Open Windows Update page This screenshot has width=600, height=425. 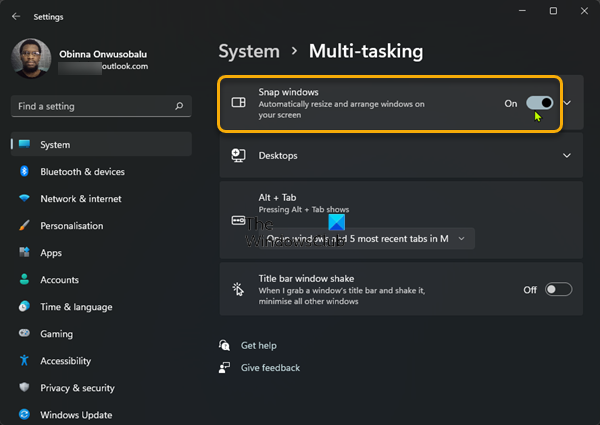pos(76,415)
